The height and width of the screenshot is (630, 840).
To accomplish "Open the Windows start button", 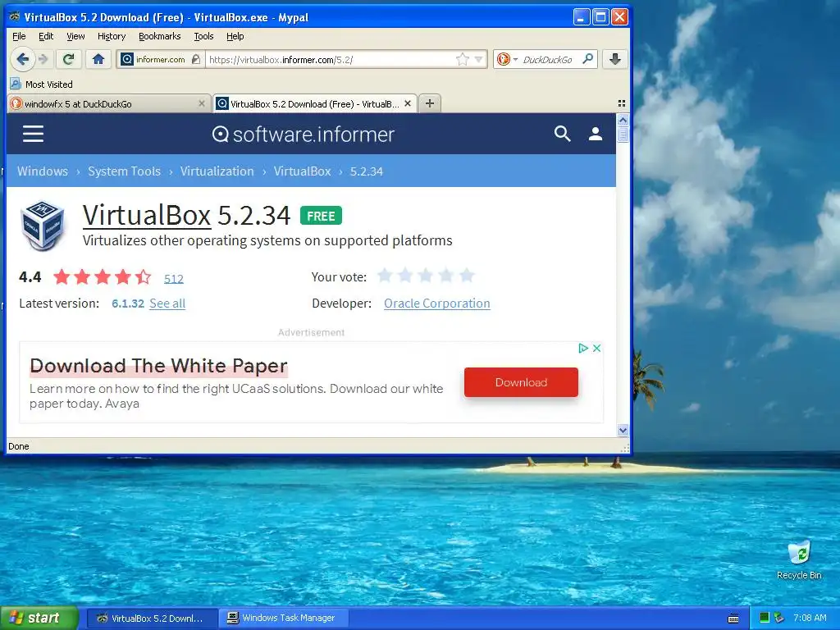I will 39,618.
